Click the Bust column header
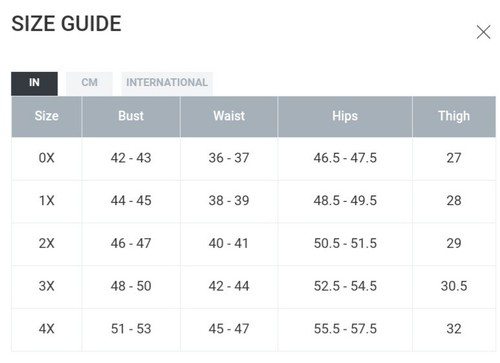 pos(131,116)
